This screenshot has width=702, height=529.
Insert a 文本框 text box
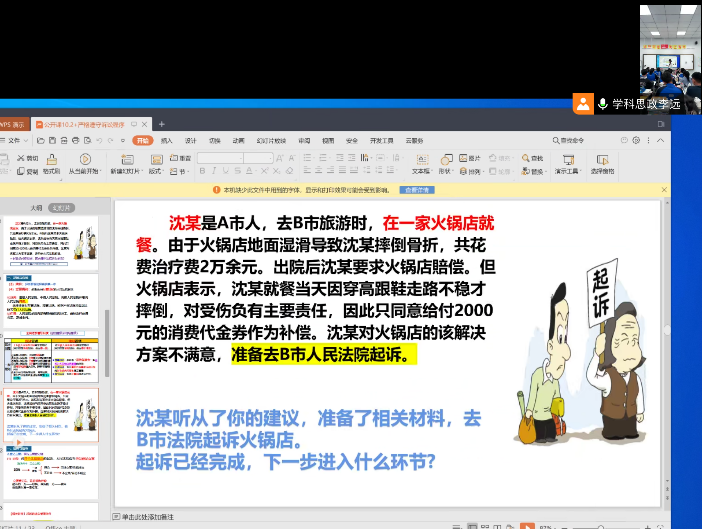coord(421,160)
